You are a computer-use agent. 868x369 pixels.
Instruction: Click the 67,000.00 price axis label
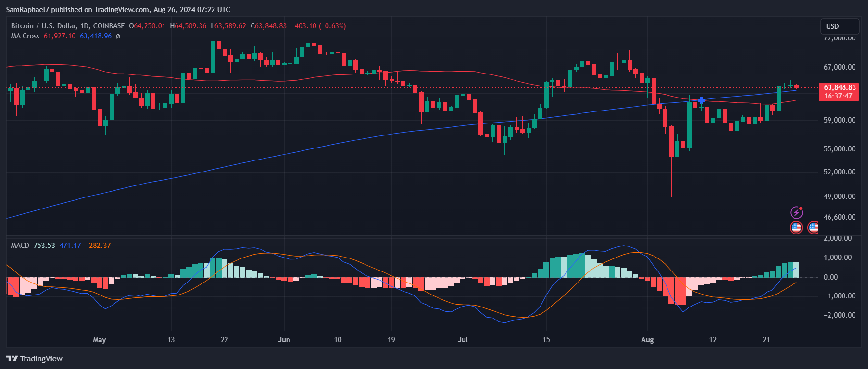click(x=840, y=67)
